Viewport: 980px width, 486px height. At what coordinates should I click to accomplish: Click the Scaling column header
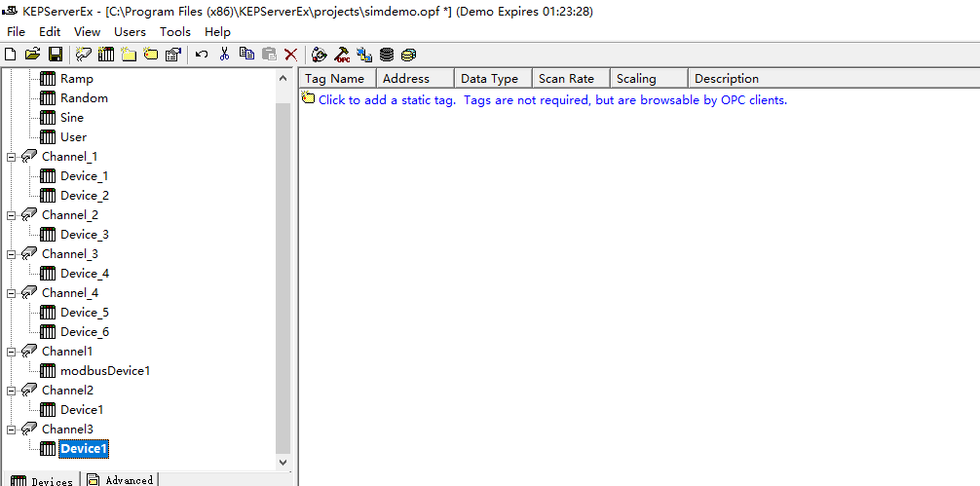point(650,78)
